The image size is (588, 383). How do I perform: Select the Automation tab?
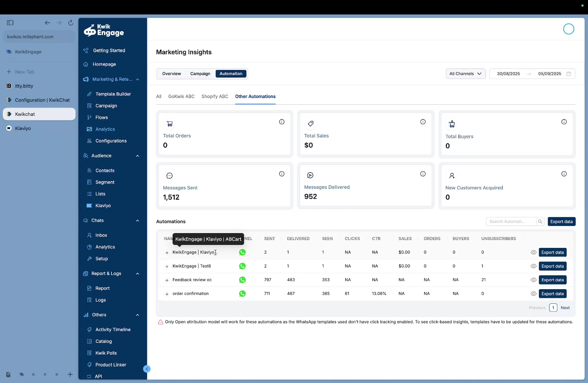[x=231, y=74]
